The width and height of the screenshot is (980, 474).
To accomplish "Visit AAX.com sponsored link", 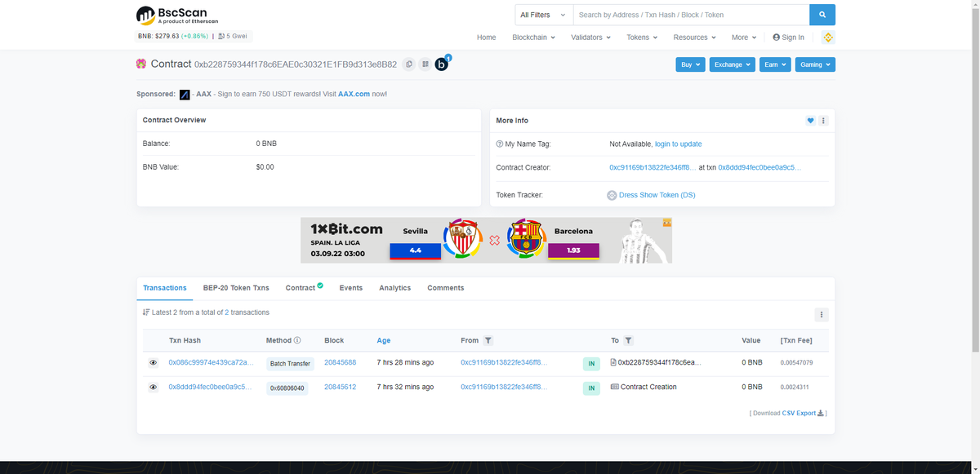I will point(354,95).
